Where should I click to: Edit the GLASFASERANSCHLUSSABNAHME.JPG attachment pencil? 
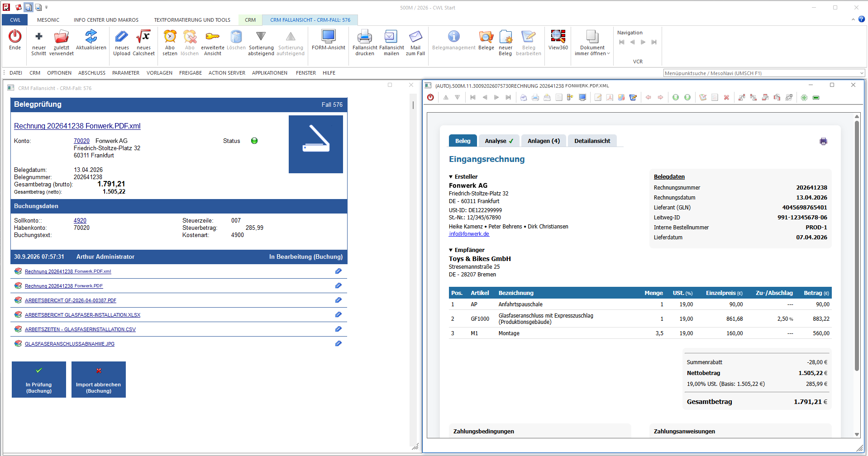click(338, 343)
